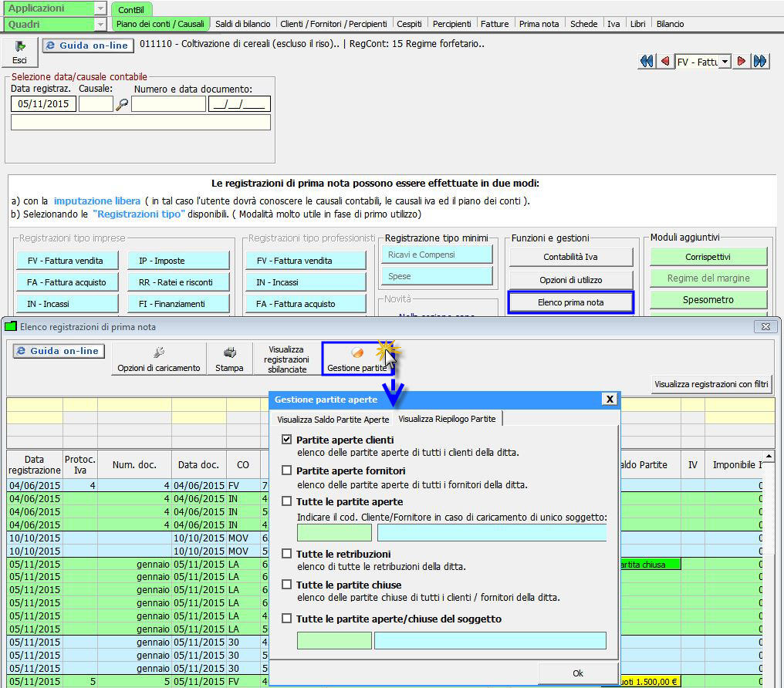The width and height of the screenshot is (784, 688).
Task: Close the Gestione partite aperte dialog
Action: pyautogui.click(x=610, y=399)
